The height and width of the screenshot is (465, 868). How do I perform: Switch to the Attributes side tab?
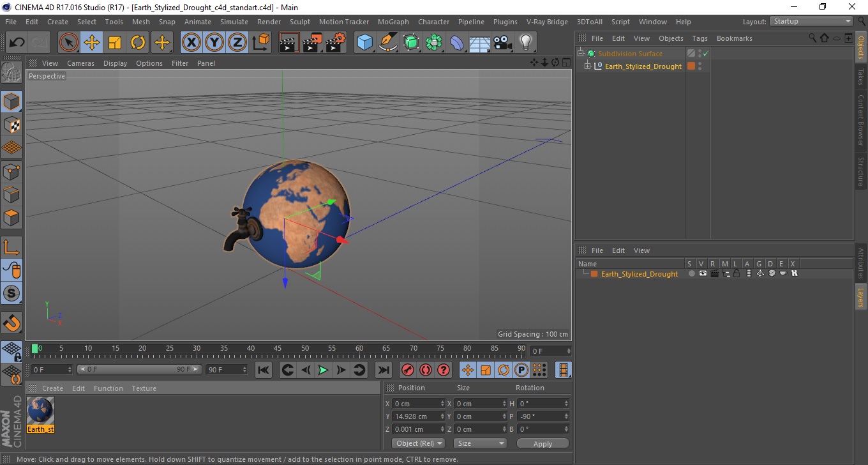(861, 263)
